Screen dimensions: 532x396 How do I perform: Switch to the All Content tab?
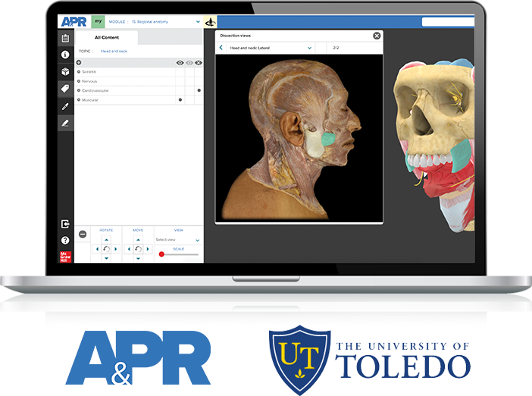click(107, 37)
